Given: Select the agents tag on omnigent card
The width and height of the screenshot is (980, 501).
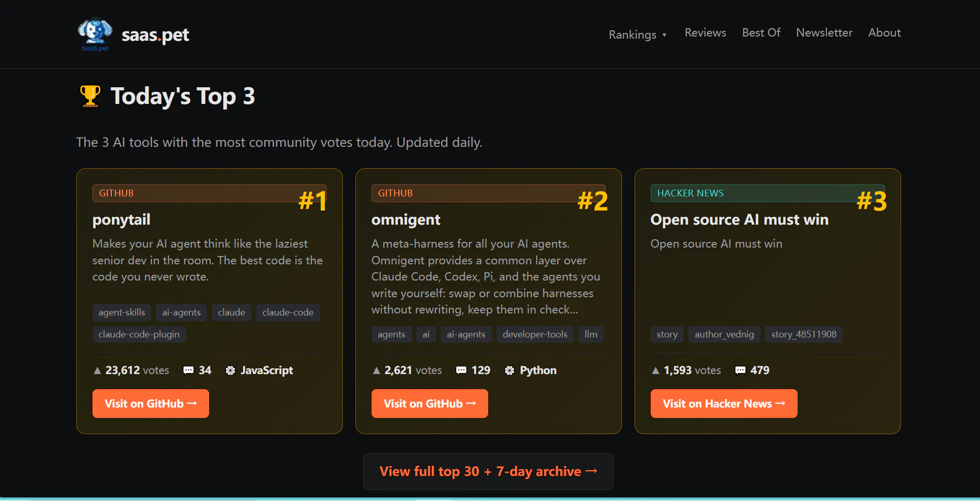Looking at the screenshot, I should (391, 334).
